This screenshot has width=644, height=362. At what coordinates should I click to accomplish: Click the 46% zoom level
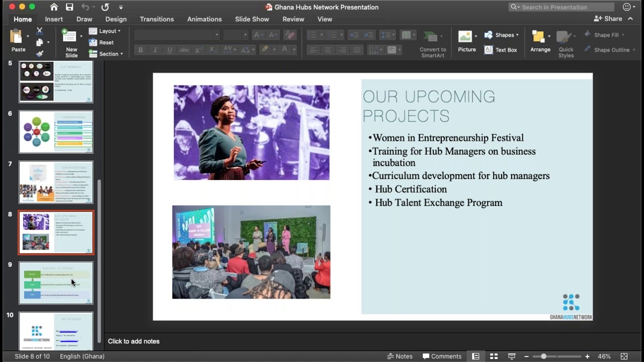[604, 356]
